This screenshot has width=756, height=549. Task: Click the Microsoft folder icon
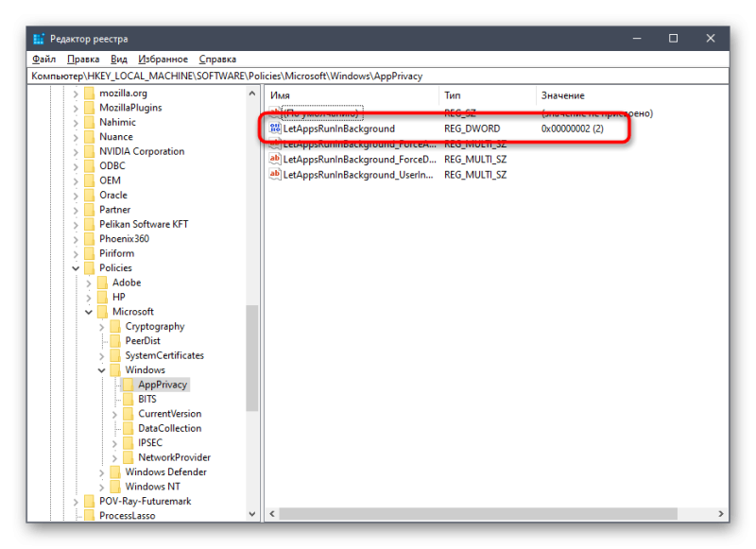click(102, 312)
